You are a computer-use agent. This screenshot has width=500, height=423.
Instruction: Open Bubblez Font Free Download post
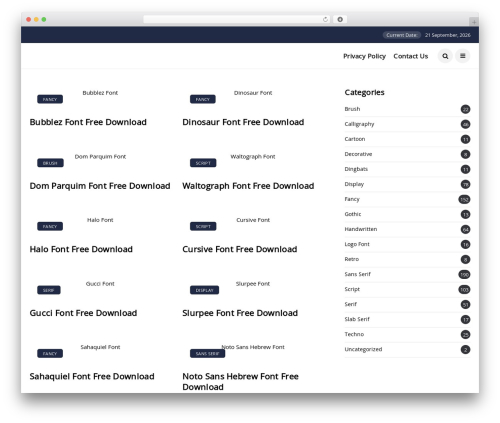88,122
